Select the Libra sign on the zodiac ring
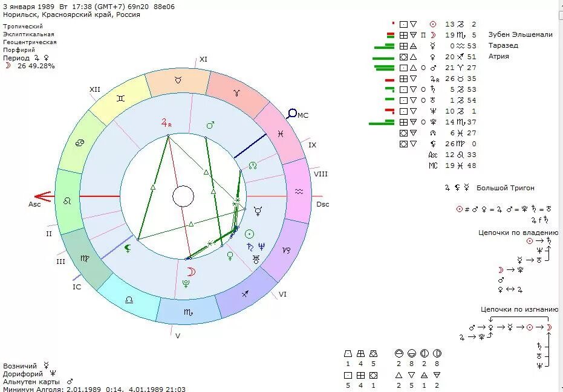563x392 pixels. (129, 300)
